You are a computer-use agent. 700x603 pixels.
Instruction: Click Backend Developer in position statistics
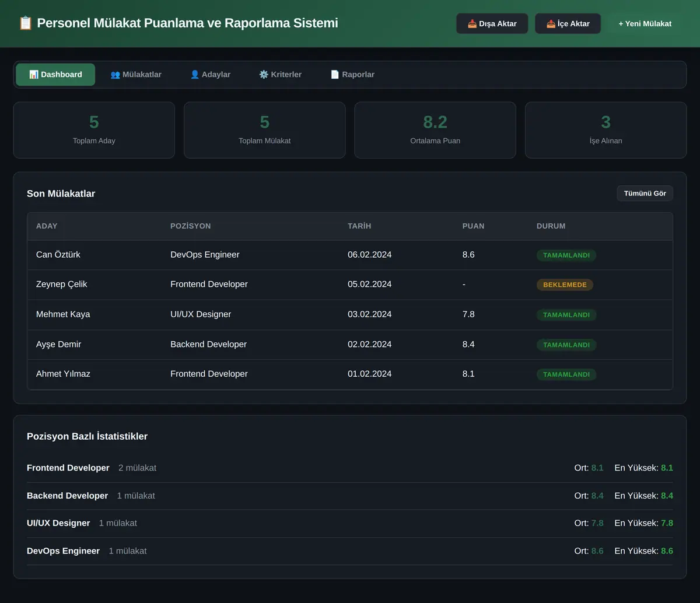(x=68, y=496)
